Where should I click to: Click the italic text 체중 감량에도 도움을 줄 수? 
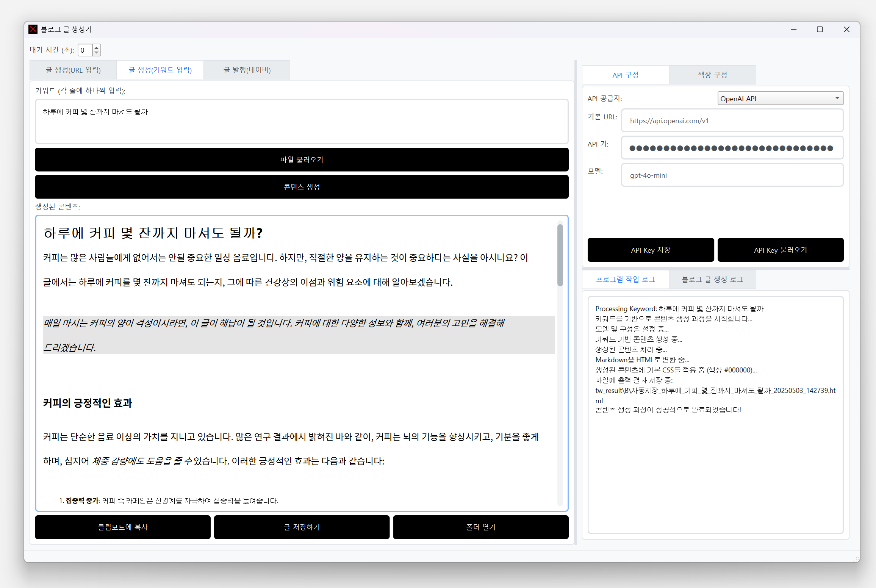[x=142, y=461]
